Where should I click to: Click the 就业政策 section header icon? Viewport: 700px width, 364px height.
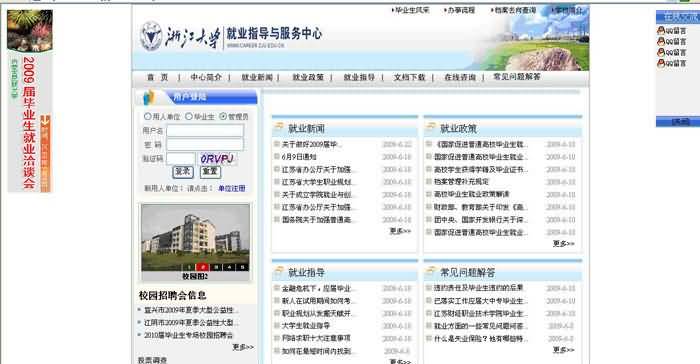coord(430,127)
